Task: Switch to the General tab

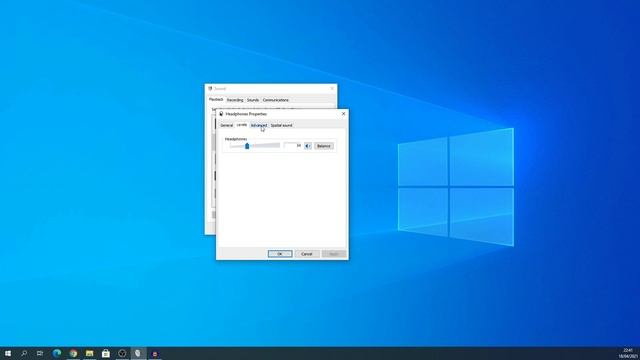Action: click(227, 125)
